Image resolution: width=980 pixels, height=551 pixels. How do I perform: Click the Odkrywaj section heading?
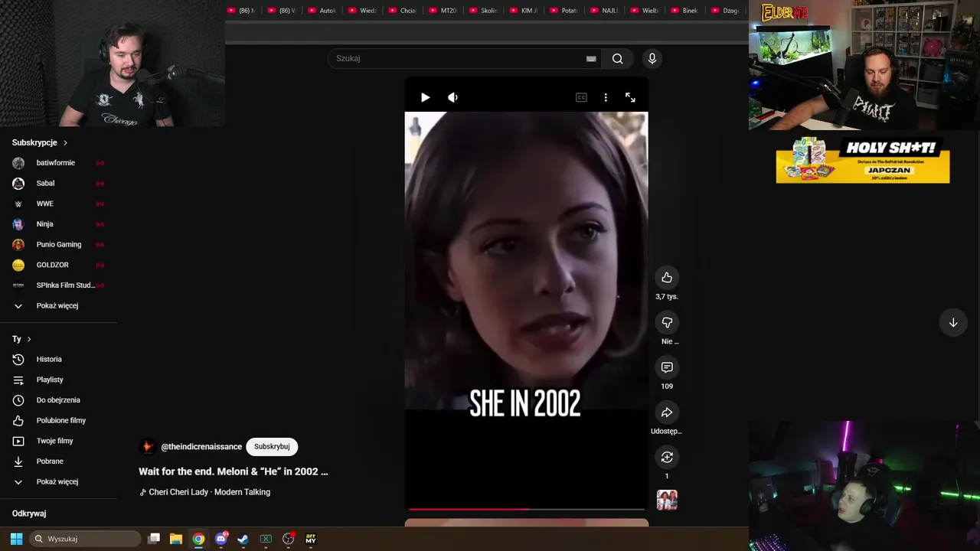29,514
